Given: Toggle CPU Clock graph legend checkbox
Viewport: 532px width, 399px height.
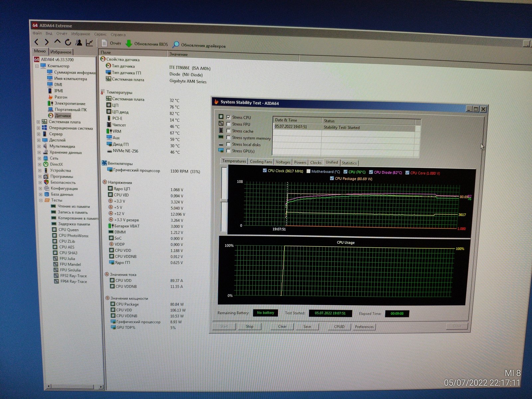Looking at the screenshot, I should (265, 171).
